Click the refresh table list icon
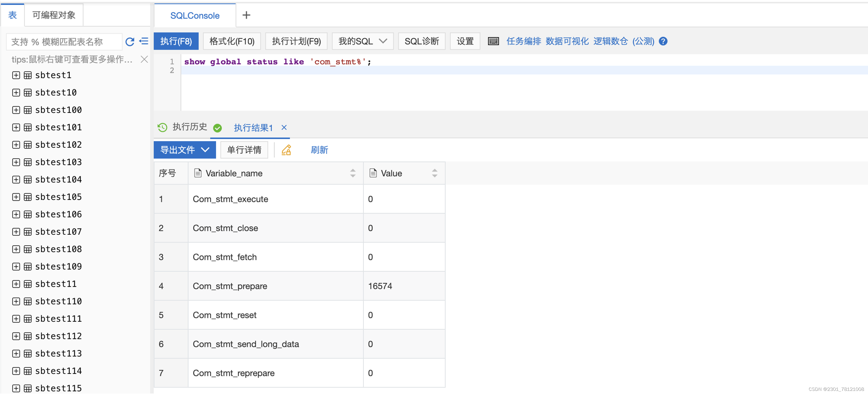 pos(130,42)
